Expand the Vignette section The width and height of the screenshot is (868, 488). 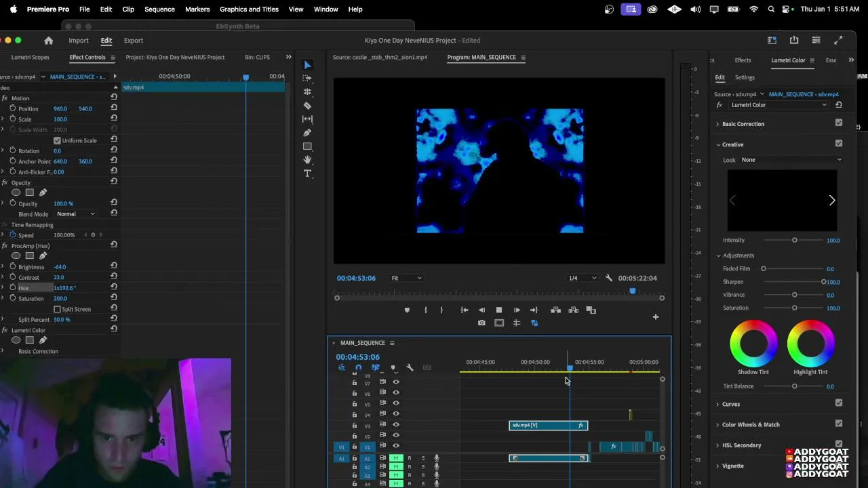[717, 466]
